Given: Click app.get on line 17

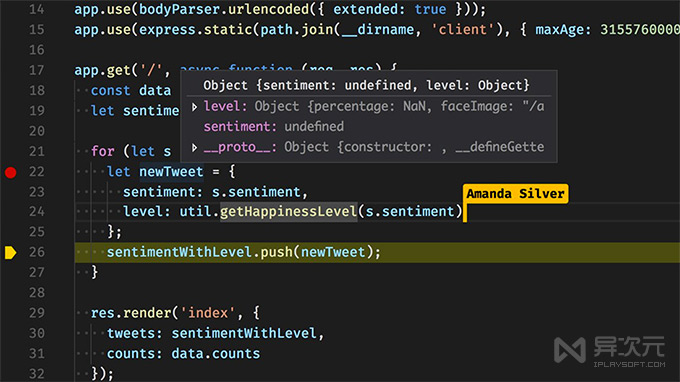Looking at the screenshot, I should (x=102, y=70).
